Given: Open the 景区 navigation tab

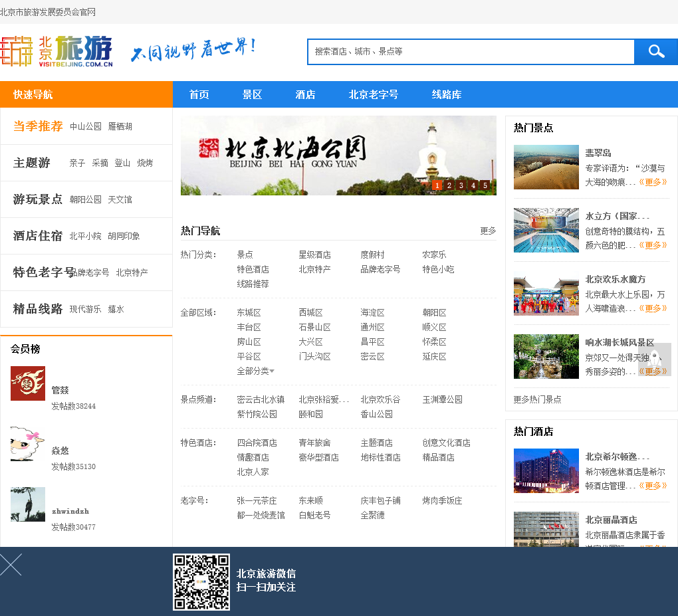Looking at the screenshot, I should tap(252, 94).
